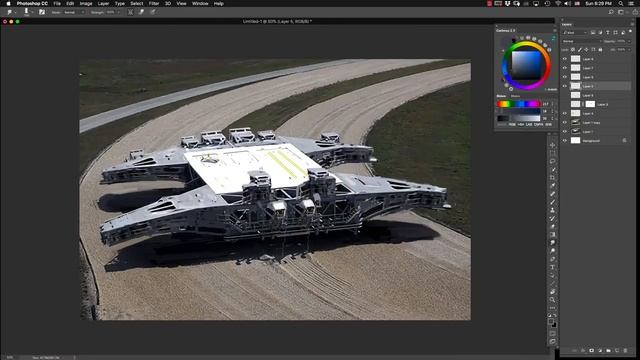The image size is (640, 360).
Task: Select the Gradient tool
Action: pyautogui.click(x=553, y=235)
